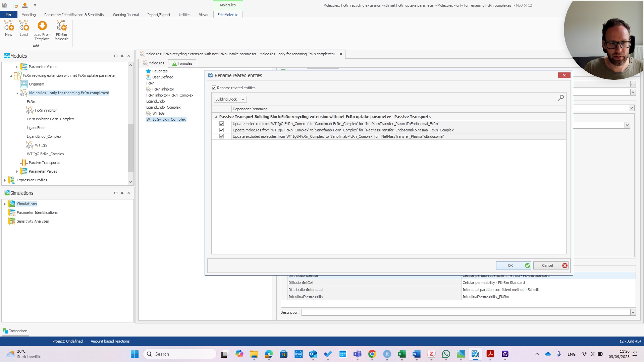Expand the Expression Profiles tree node
This screenshot has height=362, width=644.
click(x=5, y=180)
